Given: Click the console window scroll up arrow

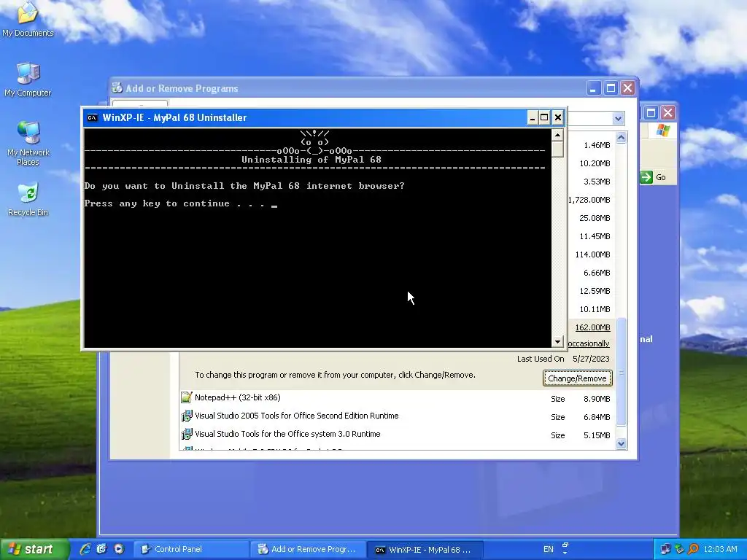Looking at the screenshot, I should click(557, 135).
